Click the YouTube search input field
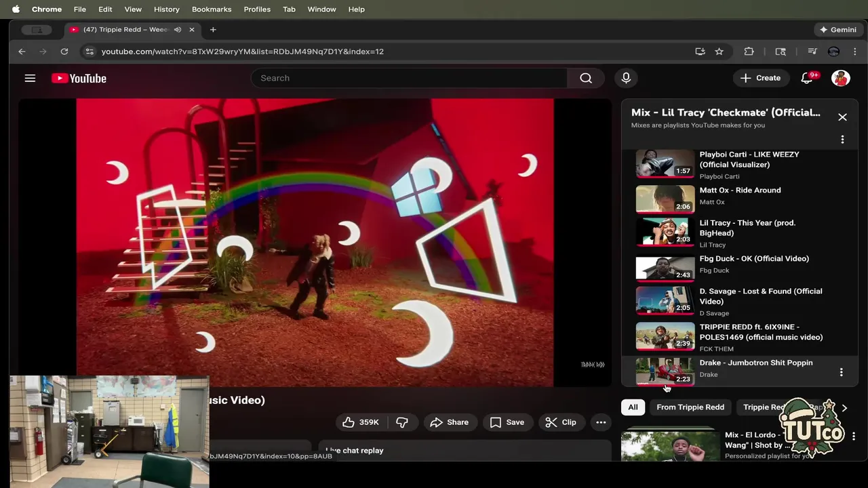This screenshot has height=488, width=868. coord(409,78)
